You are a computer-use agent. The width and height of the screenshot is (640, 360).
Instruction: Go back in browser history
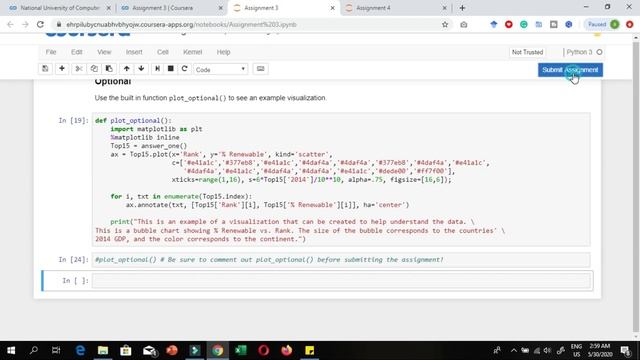[x=10, y=24]
